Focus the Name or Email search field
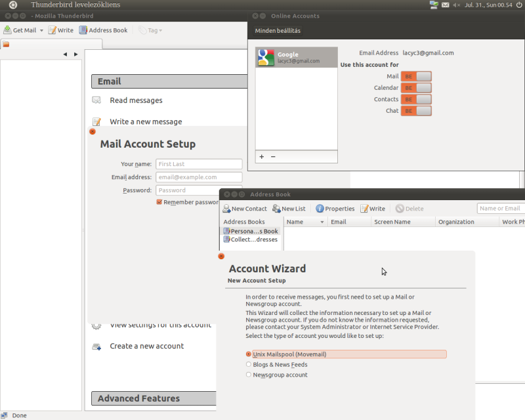525x420 pixels. click(501, 208)
